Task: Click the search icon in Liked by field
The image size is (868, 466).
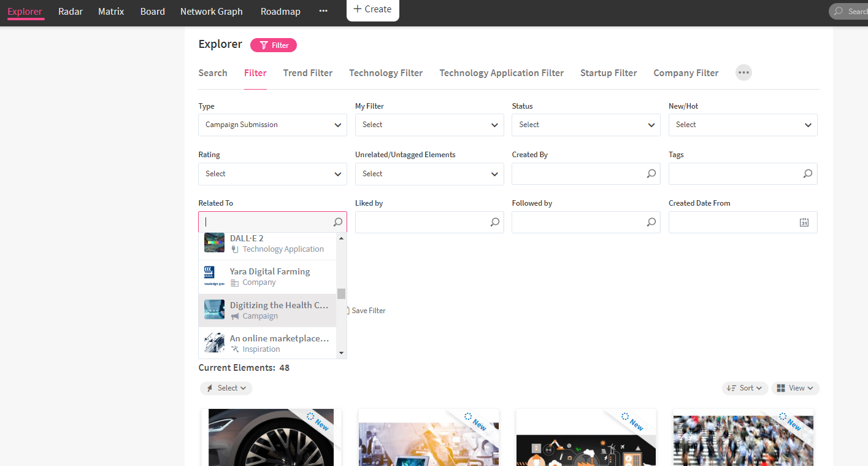Action: (x=494, y=222)
